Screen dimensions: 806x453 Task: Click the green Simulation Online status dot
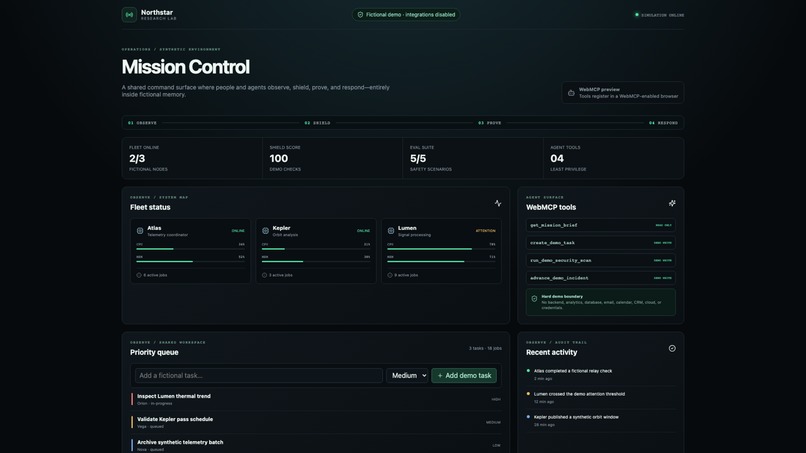coord(637,15)
